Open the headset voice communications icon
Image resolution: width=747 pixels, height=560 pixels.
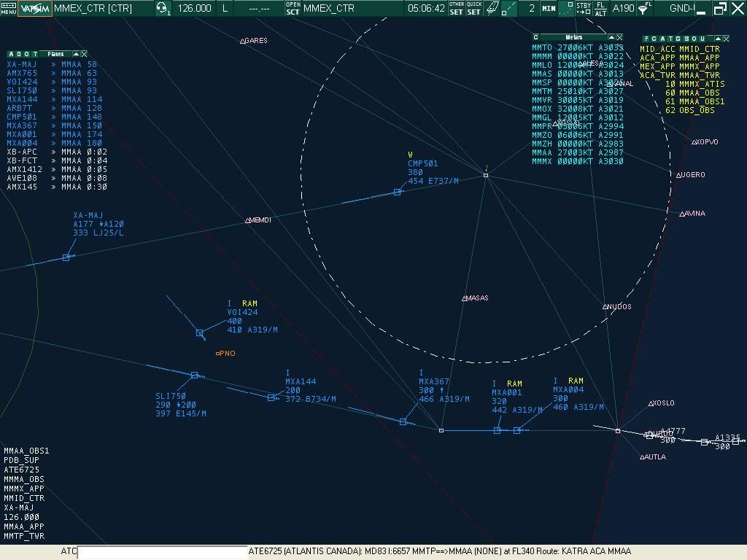point(163,9)
